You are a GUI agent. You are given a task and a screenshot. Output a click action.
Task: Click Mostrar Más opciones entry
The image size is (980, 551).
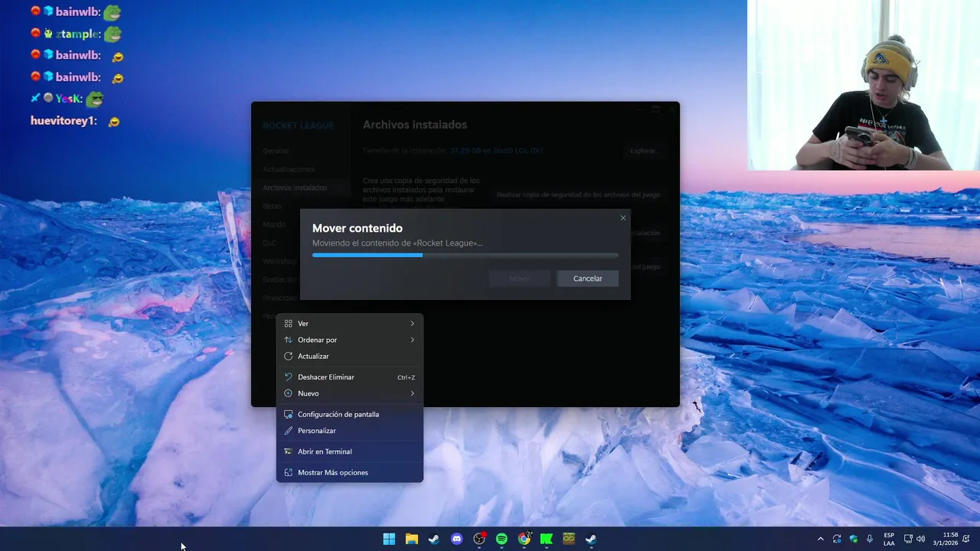pos(349,472)
